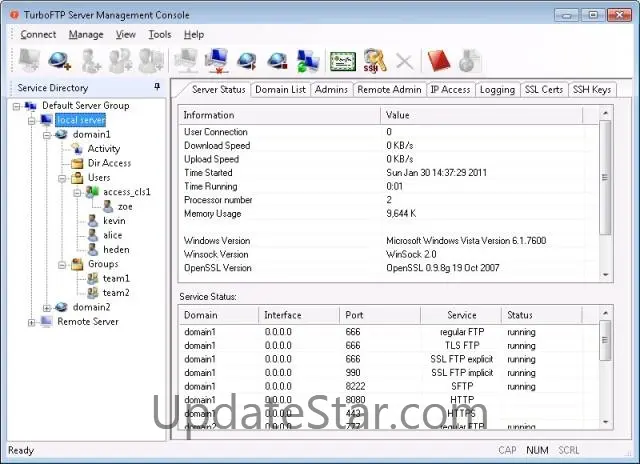Collapse the Users folder in tree

point(62,178)
